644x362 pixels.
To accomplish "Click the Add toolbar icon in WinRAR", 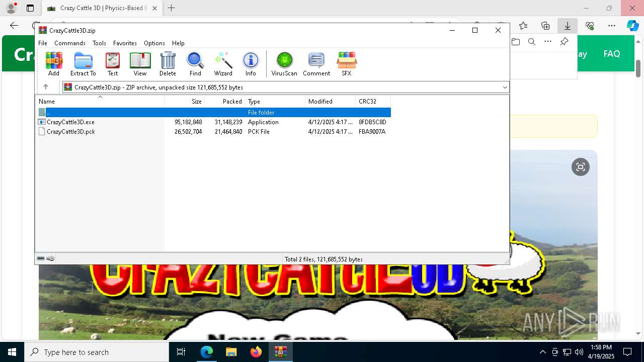I will click(x=54, y=64).
